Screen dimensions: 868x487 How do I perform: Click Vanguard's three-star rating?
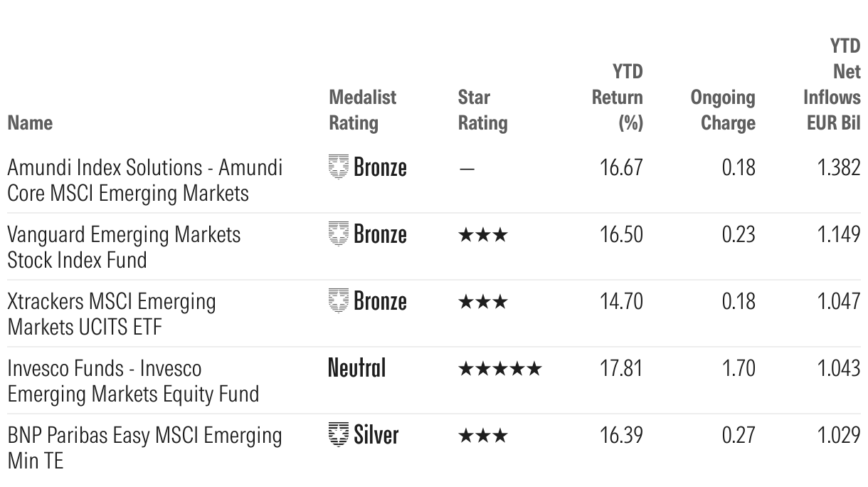point(483,235)
